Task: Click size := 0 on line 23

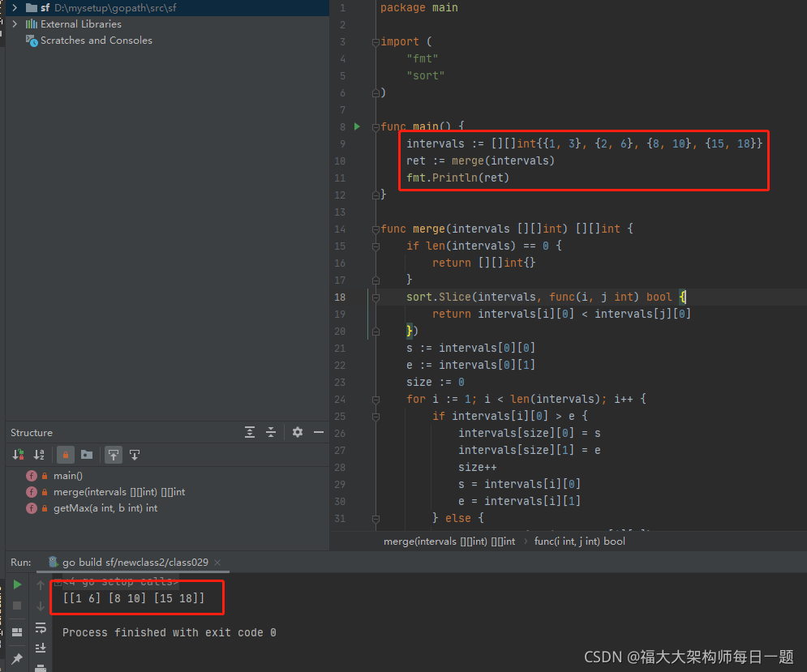Action: click(436, 383)
